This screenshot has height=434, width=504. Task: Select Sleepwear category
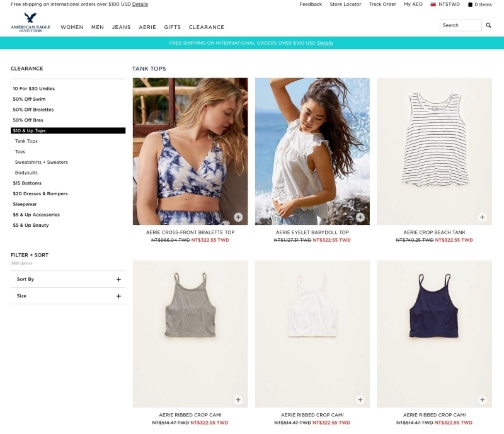(25, 205)
